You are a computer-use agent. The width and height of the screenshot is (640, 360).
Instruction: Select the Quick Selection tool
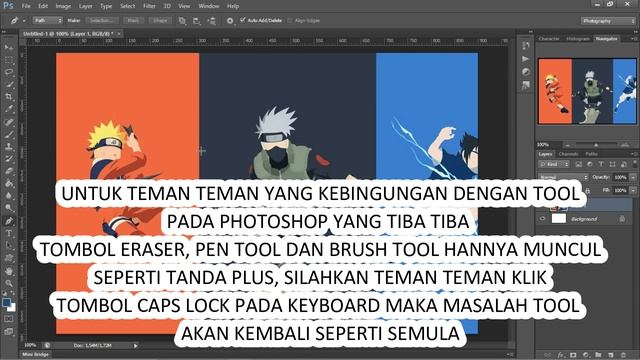click(x=9, y=85)
